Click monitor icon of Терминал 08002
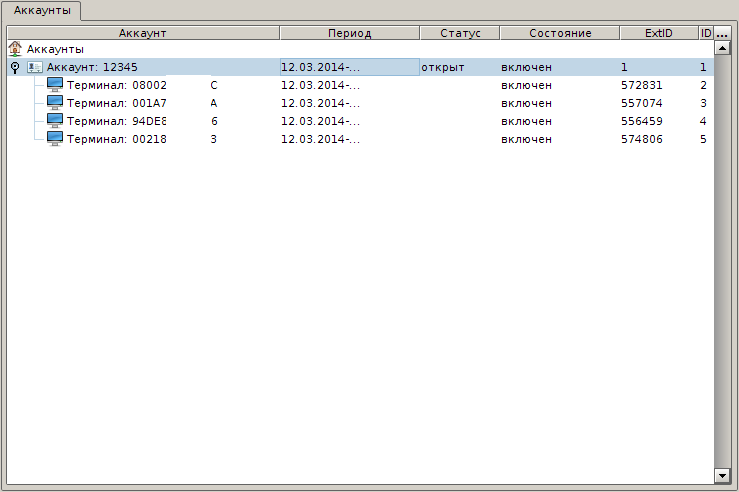This screenshot has height=492, width=739. coord(55,85)
